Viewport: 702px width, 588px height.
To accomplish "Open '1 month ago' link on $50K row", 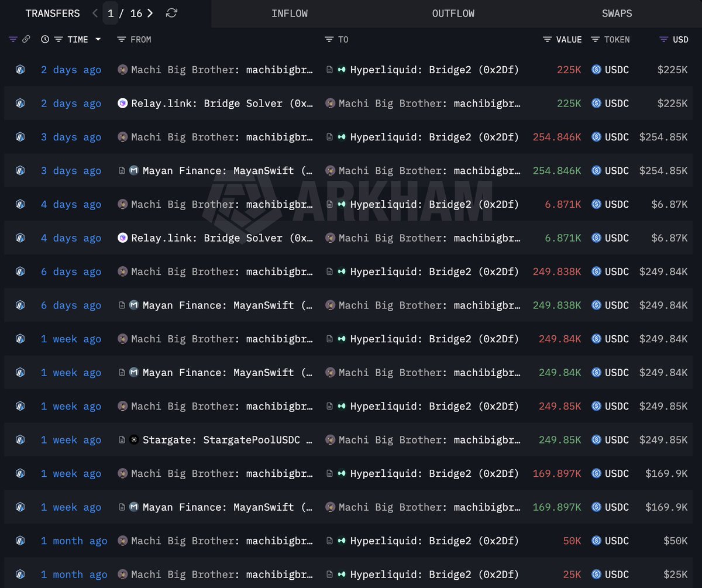I will 74,541.
